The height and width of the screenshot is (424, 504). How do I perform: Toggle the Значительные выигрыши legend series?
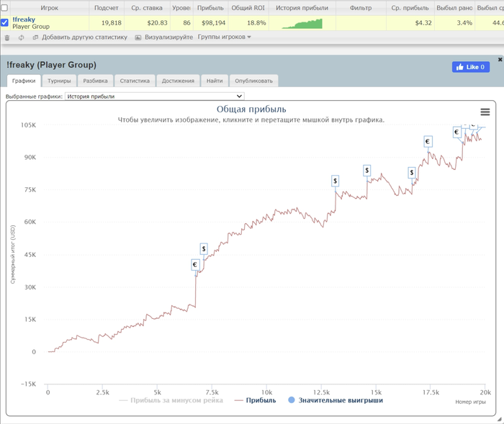point(336,400)
